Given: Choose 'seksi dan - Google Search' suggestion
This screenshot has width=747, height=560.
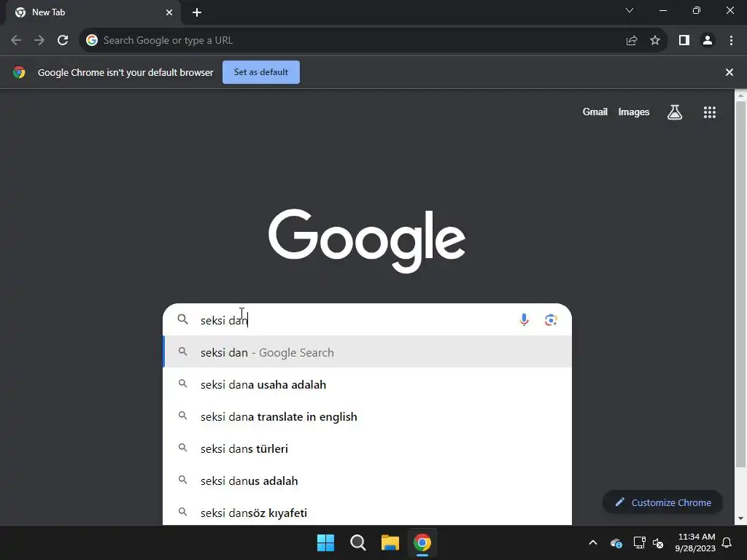Looking at the screenshot, I should [x=368, y=352].
